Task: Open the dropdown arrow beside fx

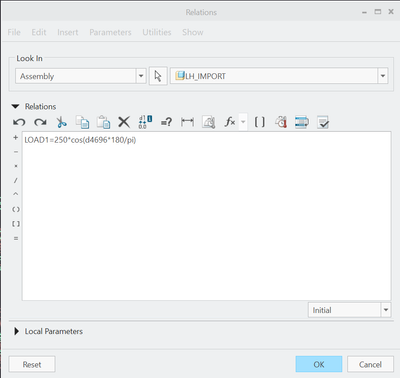Action: pyautogui.click(x=243, y=122)
